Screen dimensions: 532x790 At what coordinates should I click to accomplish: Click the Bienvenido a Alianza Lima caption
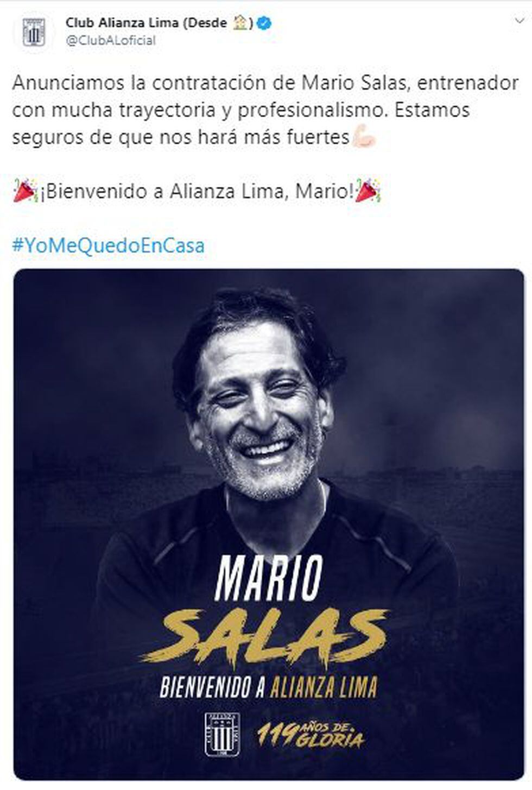268,687
